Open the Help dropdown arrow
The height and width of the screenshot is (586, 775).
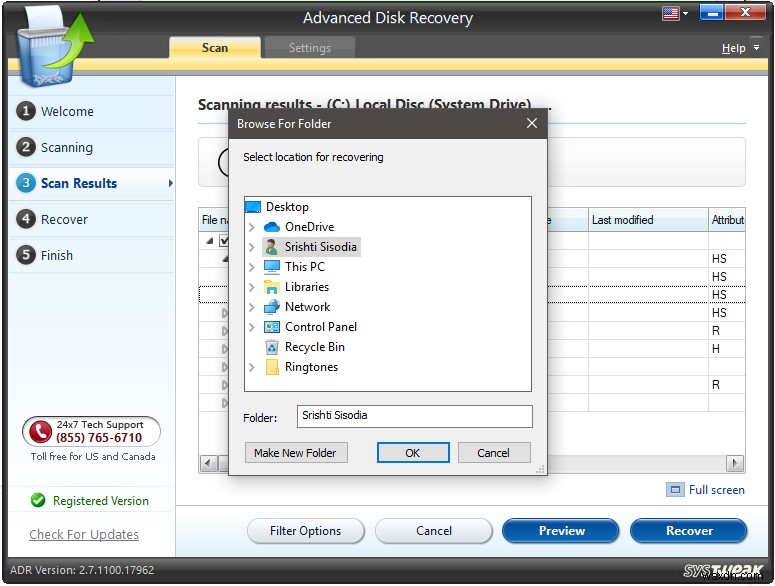coord(756,48)
